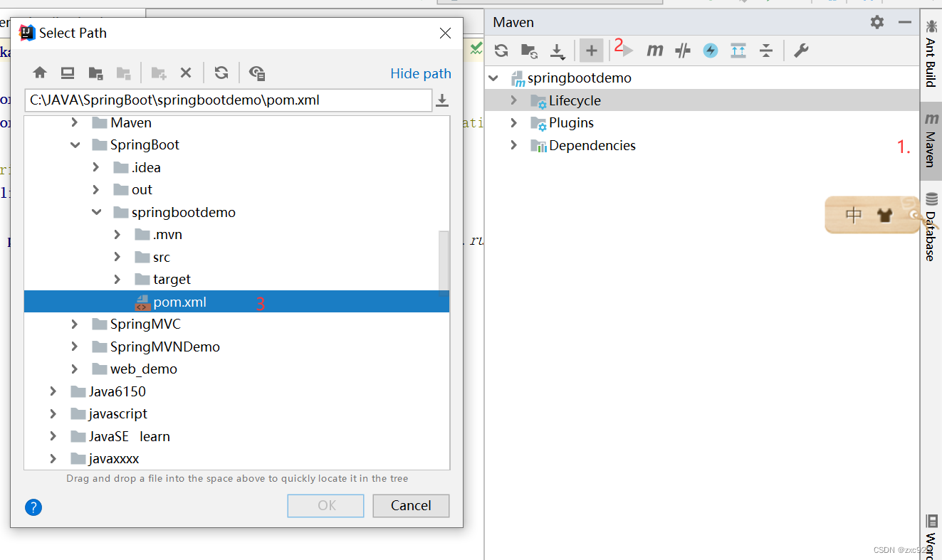Show Maven dependencies diagram icon
This screenshot has width=942, height=560.
(x=738, y=51)
